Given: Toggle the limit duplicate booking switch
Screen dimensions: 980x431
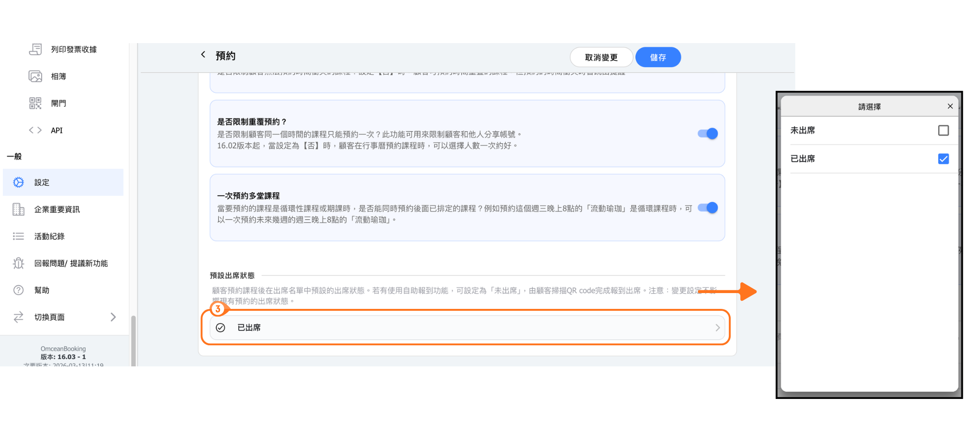Looking at the screenshot, I should point(707,134).
